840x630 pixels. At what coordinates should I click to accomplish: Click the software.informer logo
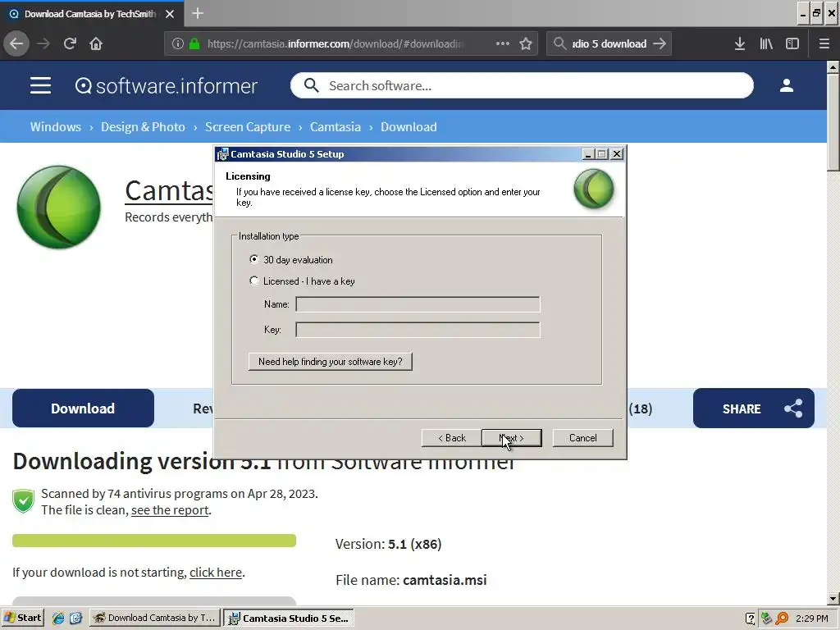[166, 85]
